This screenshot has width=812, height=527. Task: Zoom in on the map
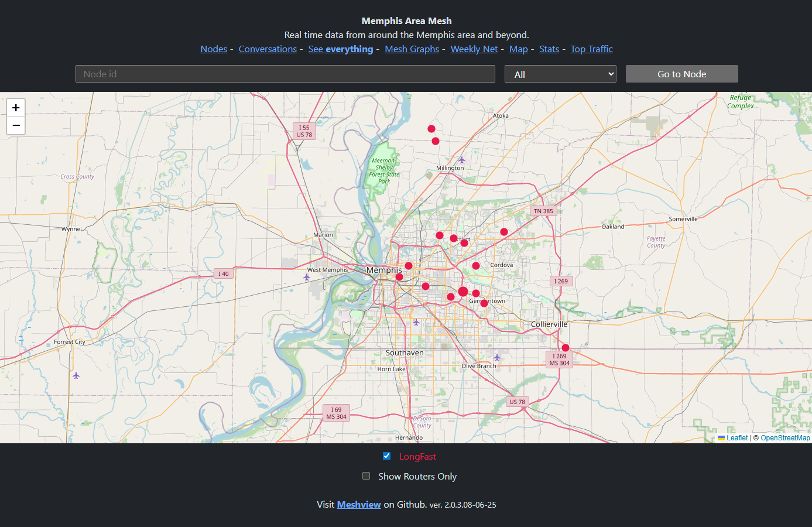tap(16, 108)
